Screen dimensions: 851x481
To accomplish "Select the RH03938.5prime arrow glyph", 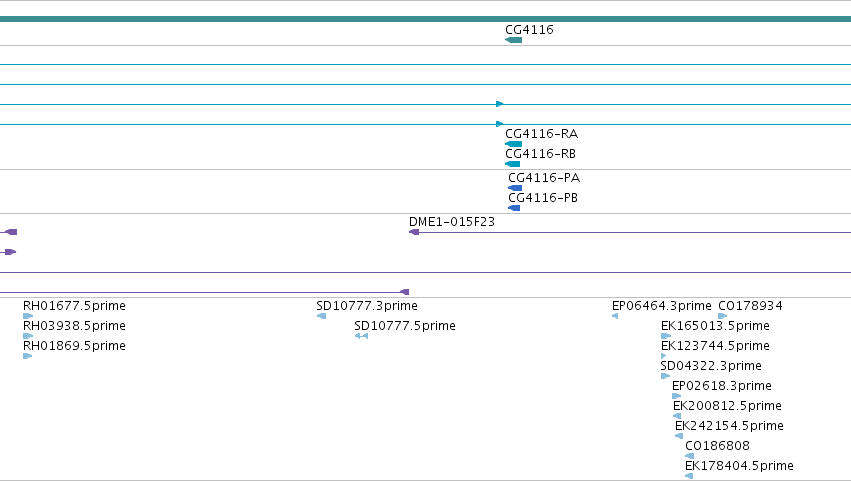I will (28, 336).
